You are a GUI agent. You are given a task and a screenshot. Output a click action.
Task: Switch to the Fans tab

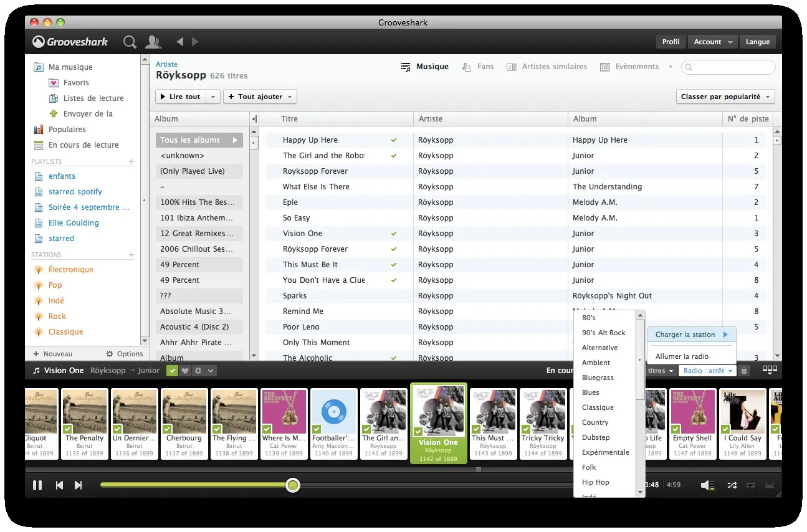pyautogui.click(x=478, y=67)
